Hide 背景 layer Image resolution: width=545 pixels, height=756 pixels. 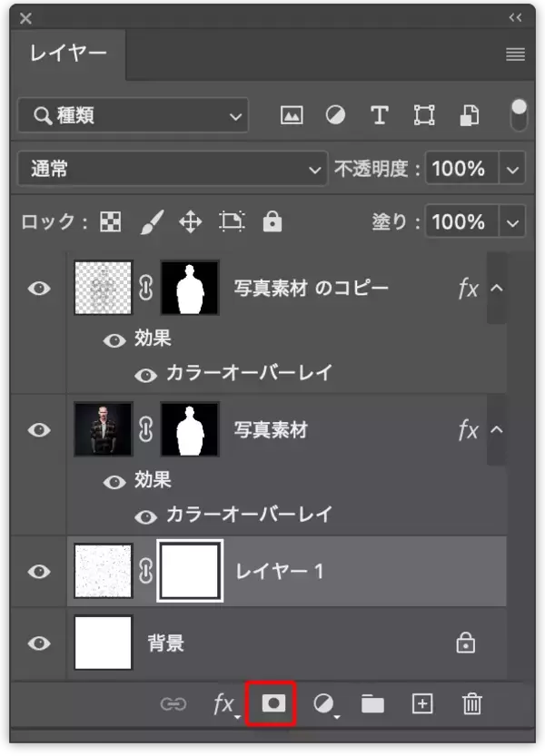click(x=39, y=643)
